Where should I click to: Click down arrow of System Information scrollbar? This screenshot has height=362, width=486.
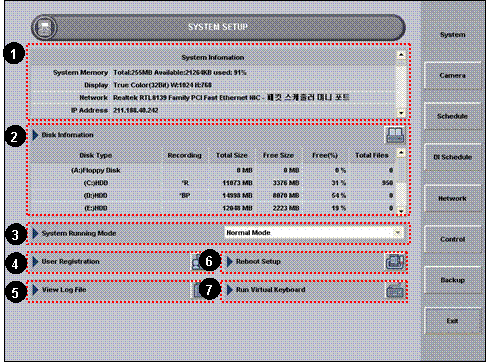[x=401, y=113]
